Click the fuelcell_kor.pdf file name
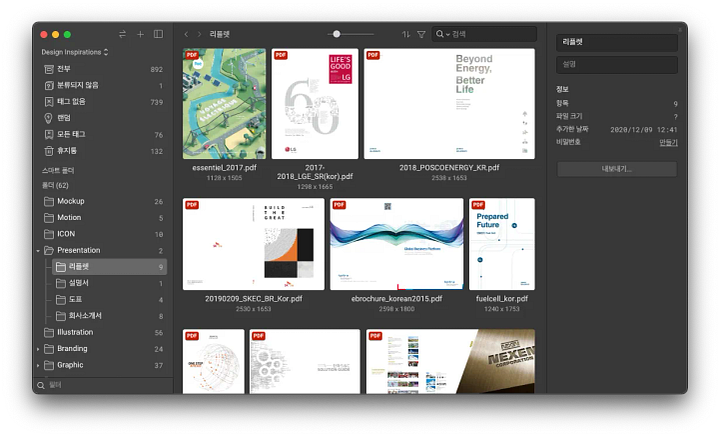Image resolution: width=720 pixels, height=437 pixels. 502,298
